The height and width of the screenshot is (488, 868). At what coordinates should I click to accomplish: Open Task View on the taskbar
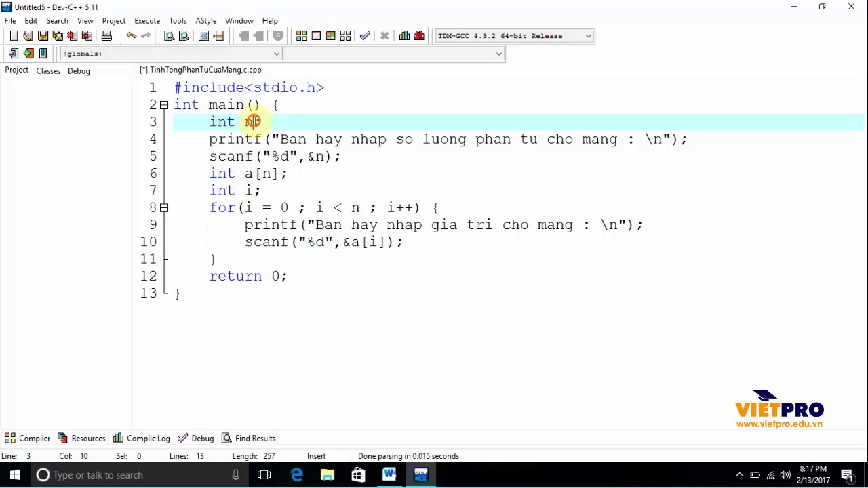coord(264,475)
